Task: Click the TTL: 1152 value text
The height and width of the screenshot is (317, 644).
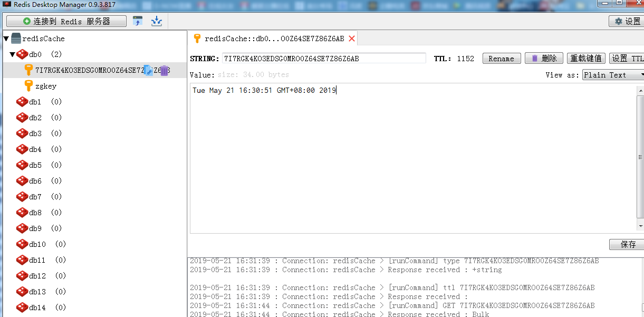Action: (454, 59)
